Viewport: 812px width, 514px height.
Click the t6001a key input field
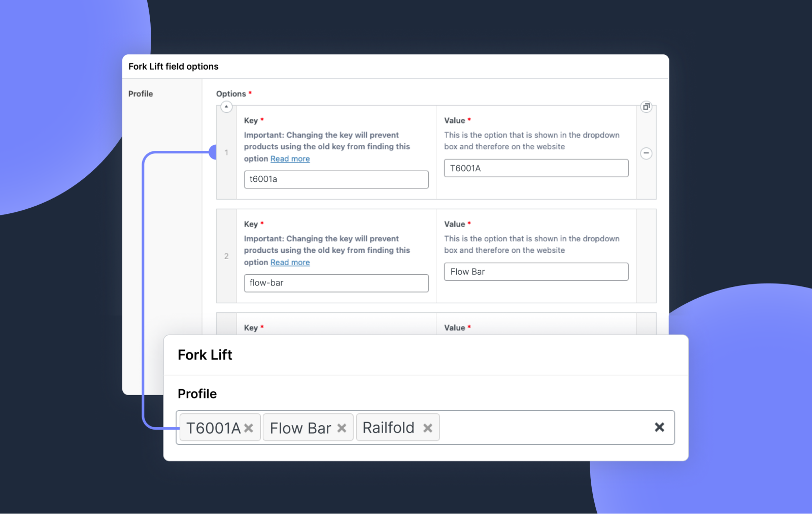tap(336, 179)
